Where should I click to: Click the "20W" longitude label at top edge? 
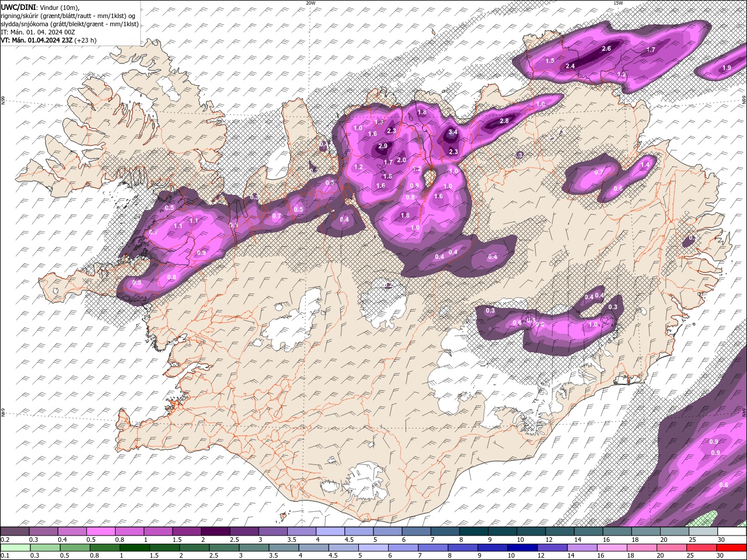pos(310,3)
